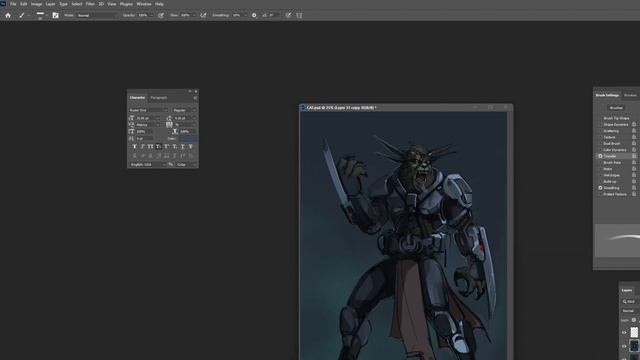Toggle Faux Italic in Character panel
This screenshot has width=640, height=360.
[142, 147]
